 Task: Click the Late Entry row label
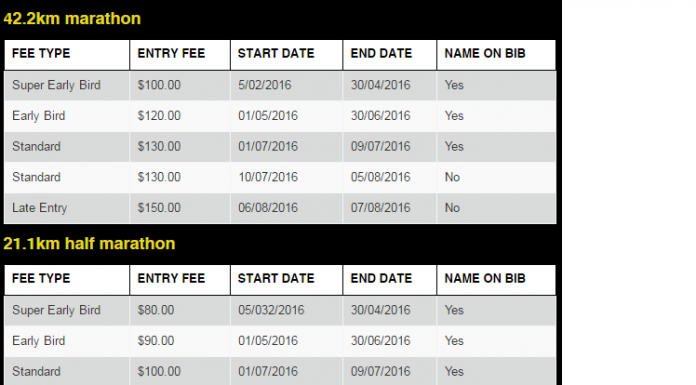click(40, 208)
